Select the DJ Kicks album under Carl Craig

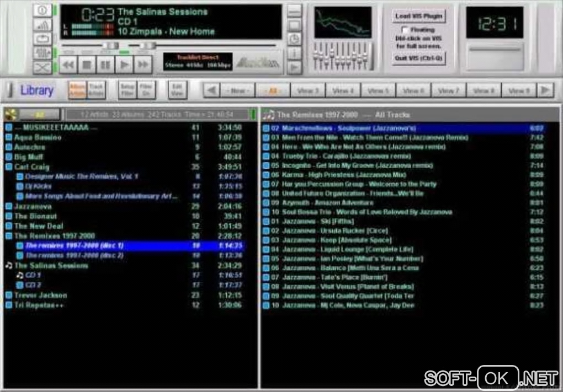(x=129, y=186)
